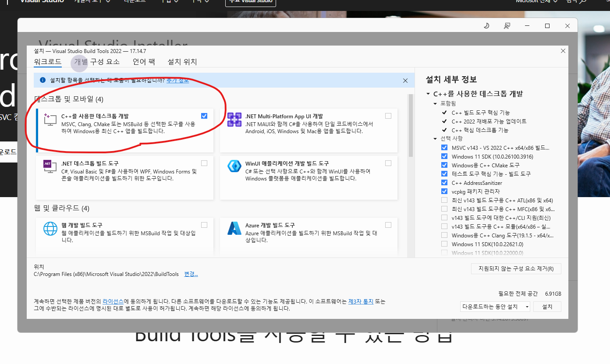Click the .NET Multi-Platform App UI icon
610x364 pixels.
[234, 120]
